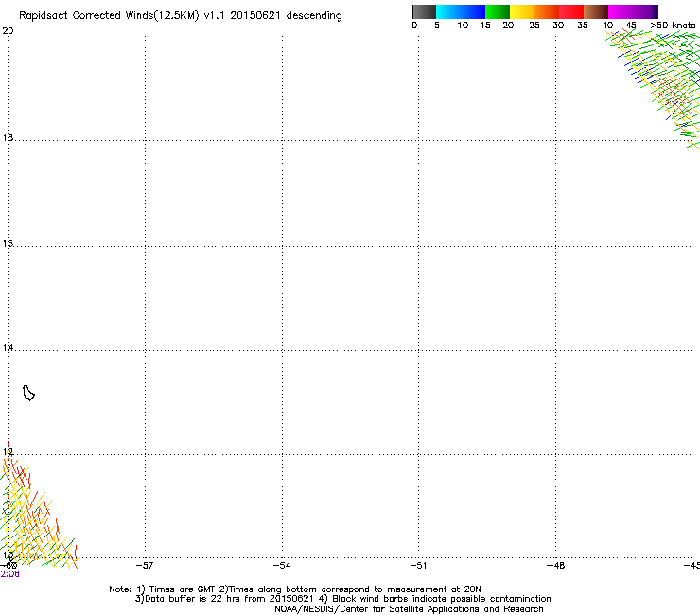Viewport: 700px width, 615px height.
Task: Click the 16 latitude label
Action: tap(8, 244)
